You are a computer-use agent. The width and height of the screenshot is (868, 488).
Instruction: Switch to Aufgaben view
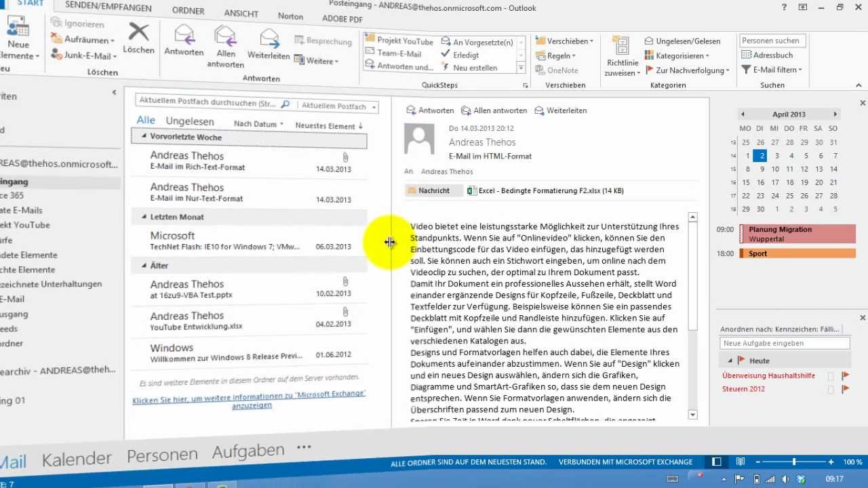click(x=248, y=451)
